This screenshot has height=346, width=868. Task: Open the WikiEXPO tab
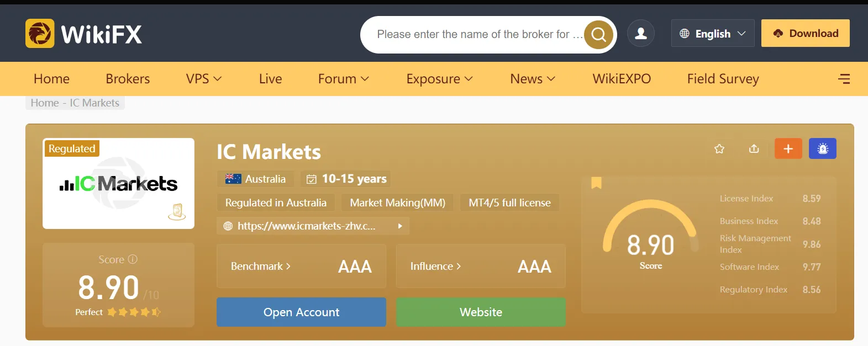click(622, 79)
